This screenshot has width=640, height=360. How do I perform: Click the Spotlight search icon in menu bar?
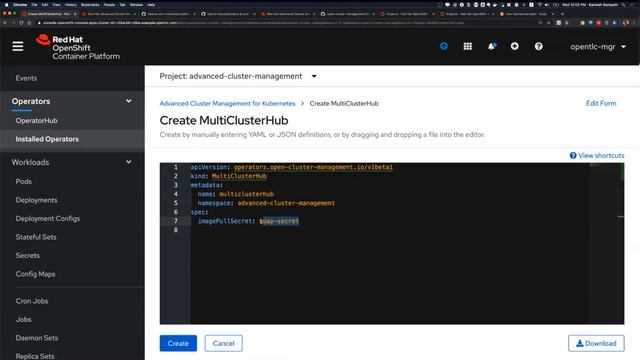point(623,4)
